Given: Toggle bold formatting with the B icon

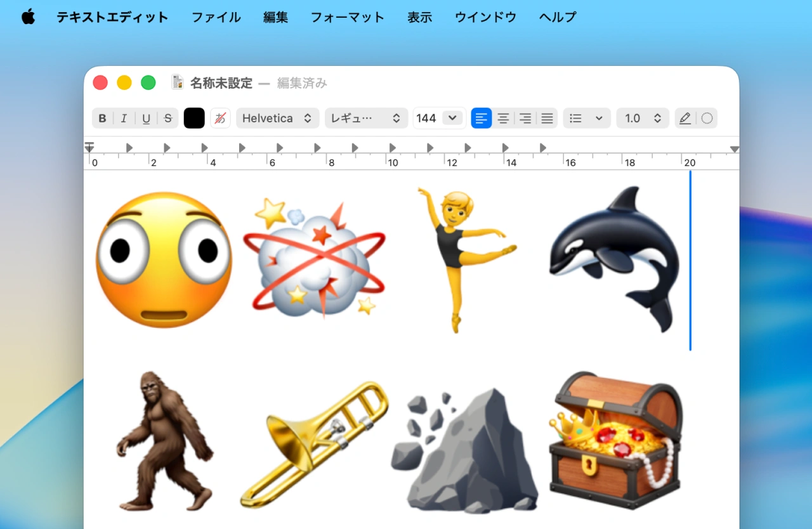Looking at the screenshot, I should coord(102,118).
